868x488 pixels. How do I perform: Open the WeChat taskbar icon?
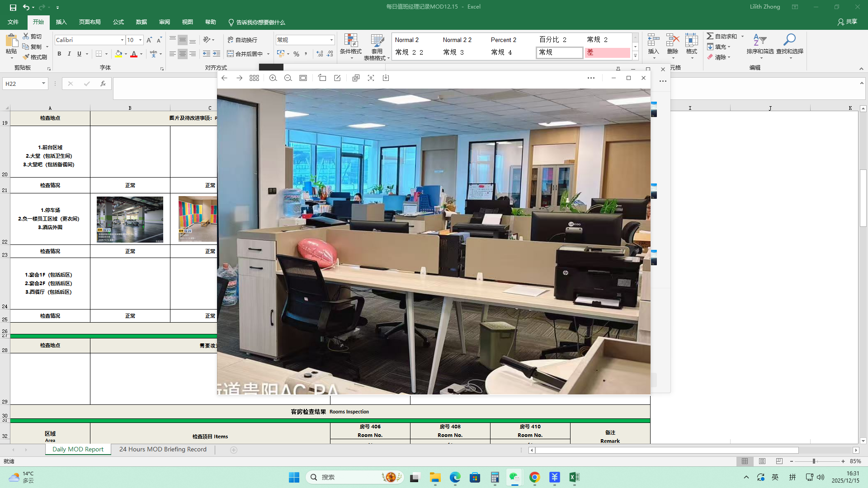coord(514,477)
